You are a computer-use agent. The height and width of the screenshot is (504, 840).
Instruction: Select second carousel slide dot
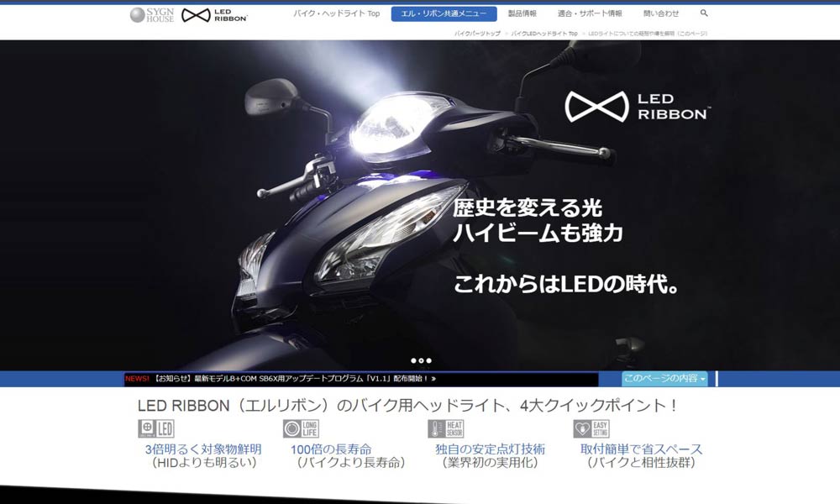click(x=421, y=360)
